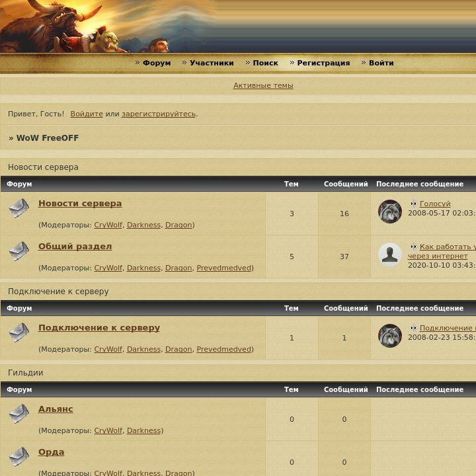Screen dimensions: 476x476
Task: Click message count 16 in Новости сервера row
Action: [x=344, y=214]
